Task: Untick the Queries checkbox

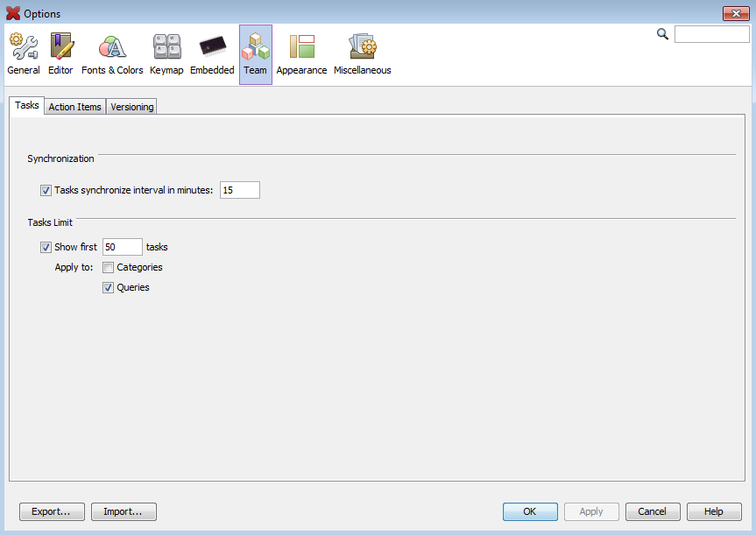Action: pos(109,287)
